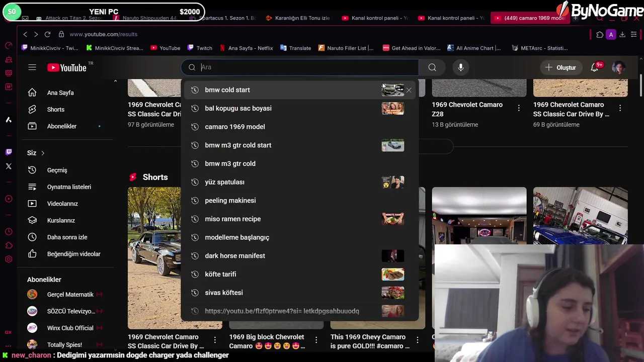
Task: Click the Oluştur create button
Action: pos(560,67)
